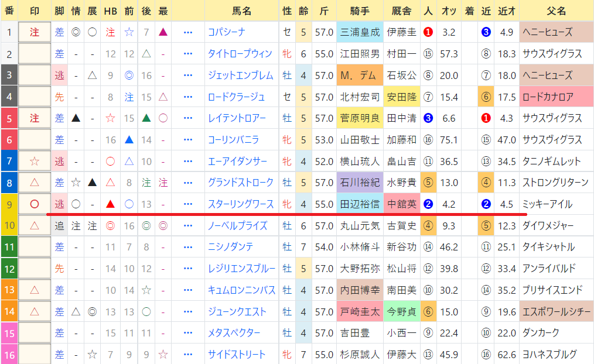Screen dimensions: 594x364
Task: Click the more options dots for レジリエンスブルー
Action: tap(188, 269)
